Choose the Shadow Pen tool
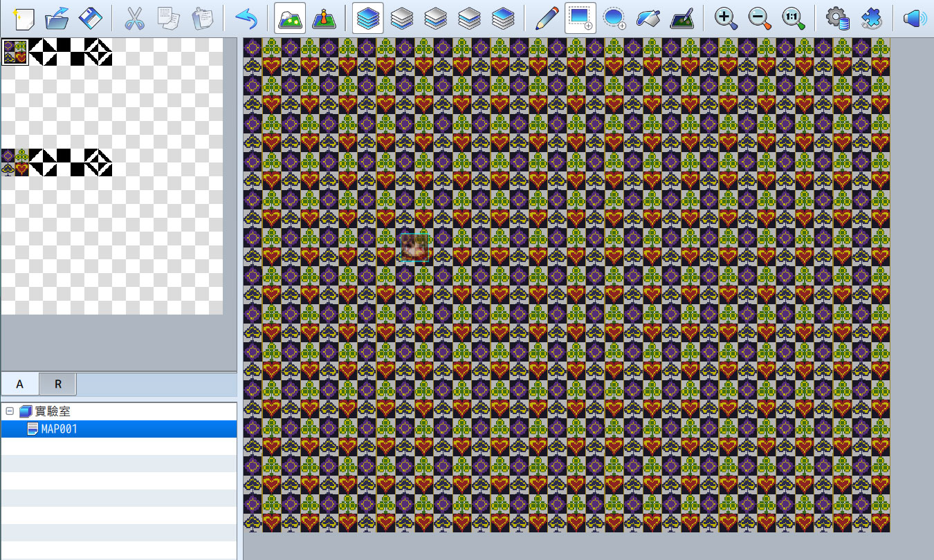The height and width of the screenshot is (560, 934). coord(682,19)
